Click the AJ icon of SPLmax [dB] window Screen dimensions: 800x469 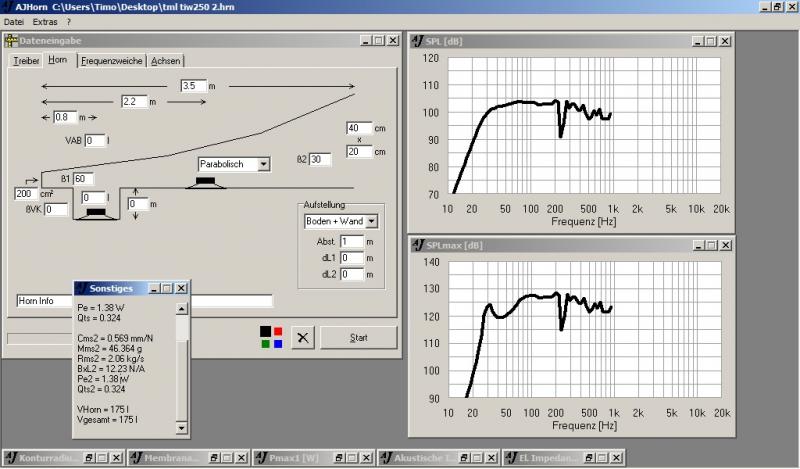[418, 245]
